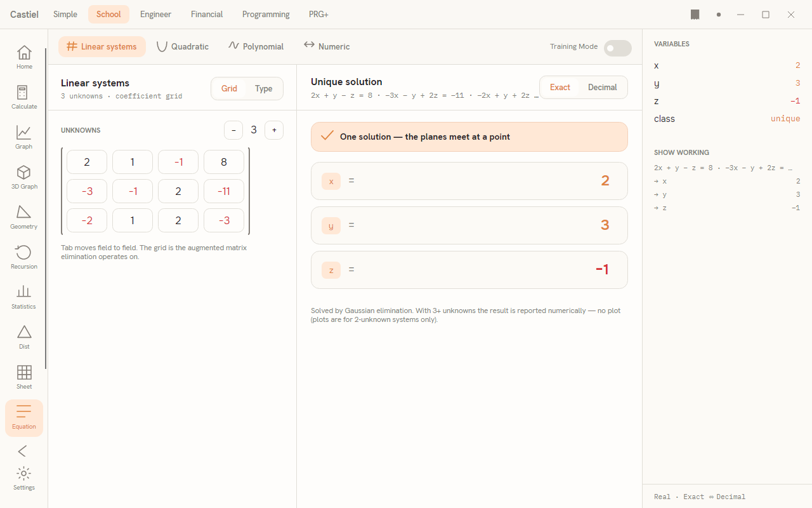This screenshot has width=812, height=508.
Task: Select the Numeric tab
Action: pos(327,46)
